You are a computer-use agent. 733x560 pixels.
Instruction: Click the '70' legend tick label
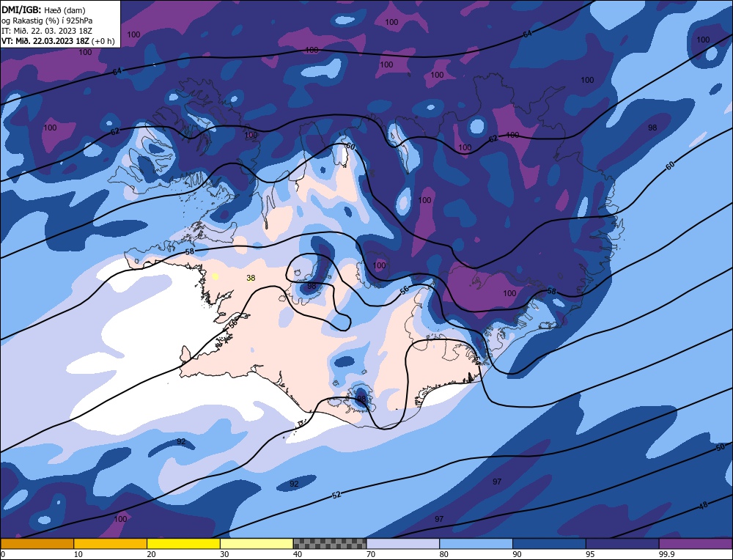tap(371, 554)
